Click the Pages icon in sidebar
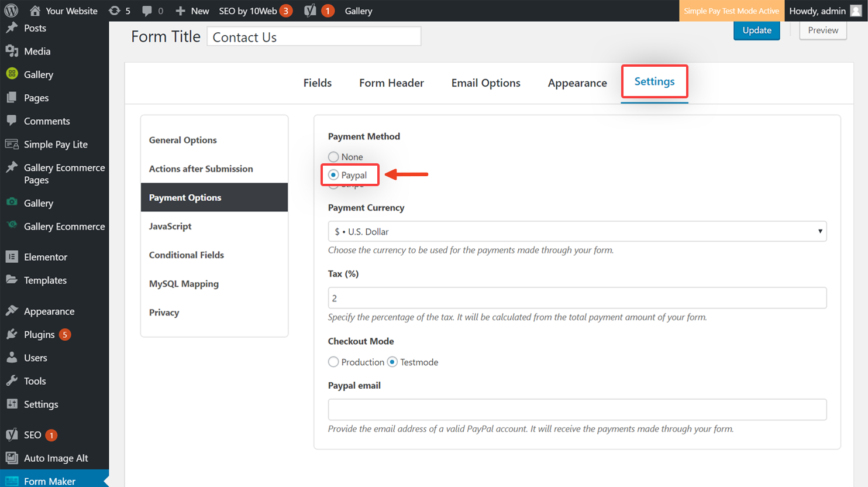 (x=12, y=98)
